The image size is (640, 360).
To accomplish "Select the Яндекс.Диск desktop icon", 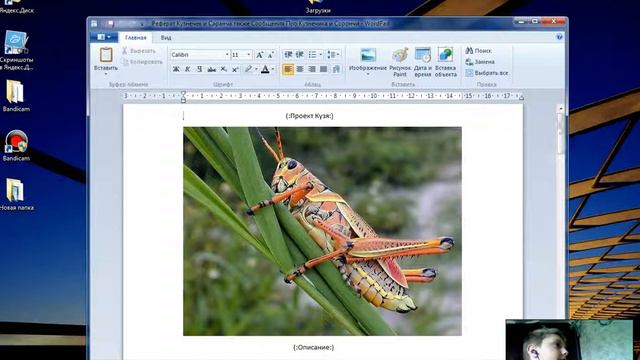I will coord(16,7).
